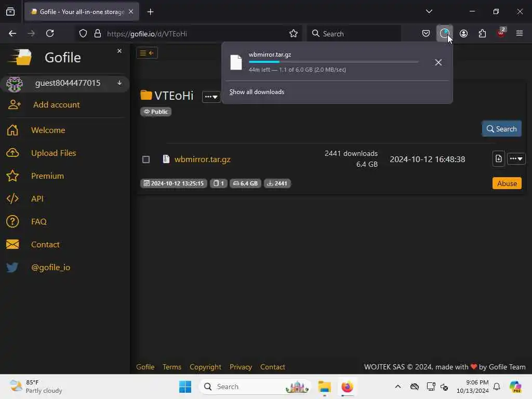Bookmark this page with the star icon
This screenshot has width=532, height=399.
[294, 33]
